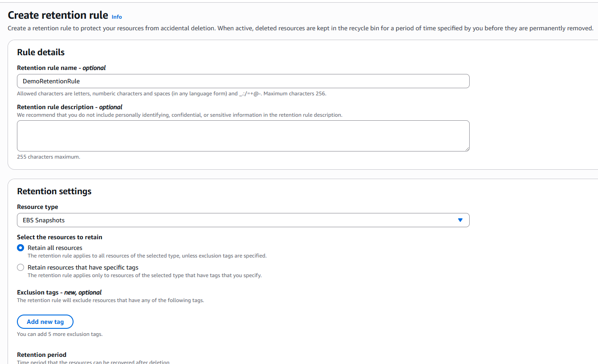The width and height of the screenshot is (598, 364).
Task: Click the Retention period label
Action: pyautogui.click(x=41, y=355)
